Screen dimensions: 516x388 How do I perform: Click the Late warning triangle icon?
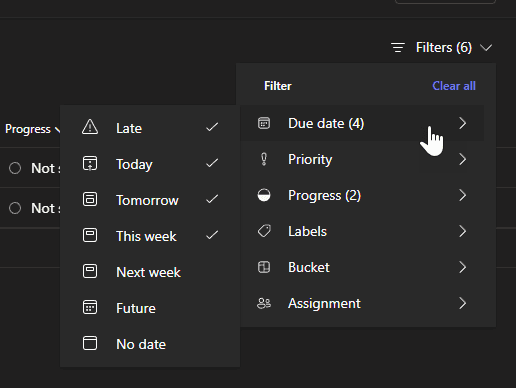(x=90, y=127)
